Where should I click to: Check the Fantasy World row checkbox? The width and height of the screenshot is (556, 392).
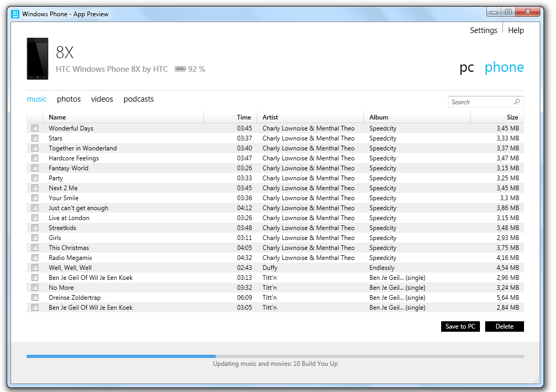pyautogui.click(x=35, y=168)
